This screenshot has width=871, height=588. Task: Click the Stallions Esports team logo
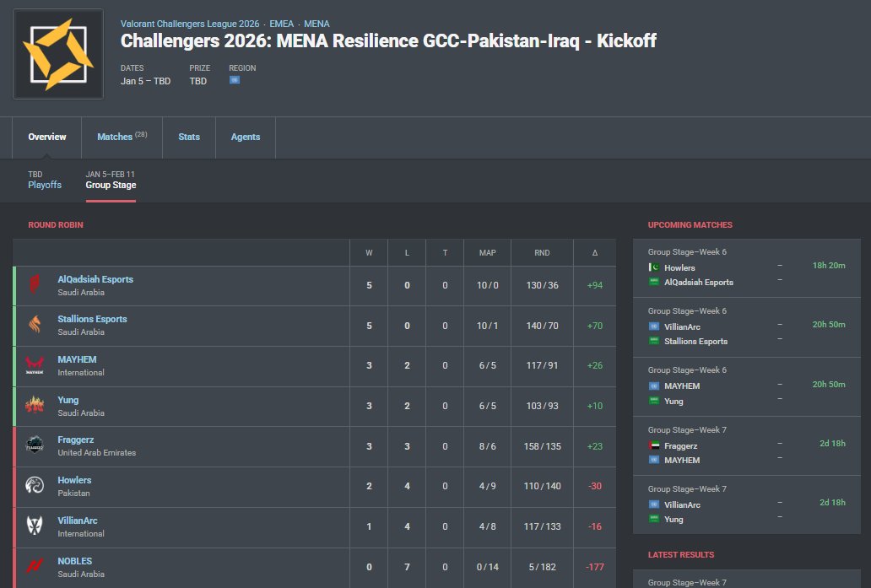coord(35,325)
